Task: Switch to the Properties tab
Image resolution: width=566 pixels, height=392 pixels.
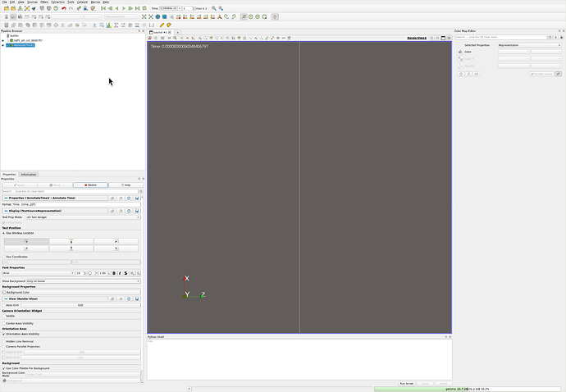Action: click(9, 175)
